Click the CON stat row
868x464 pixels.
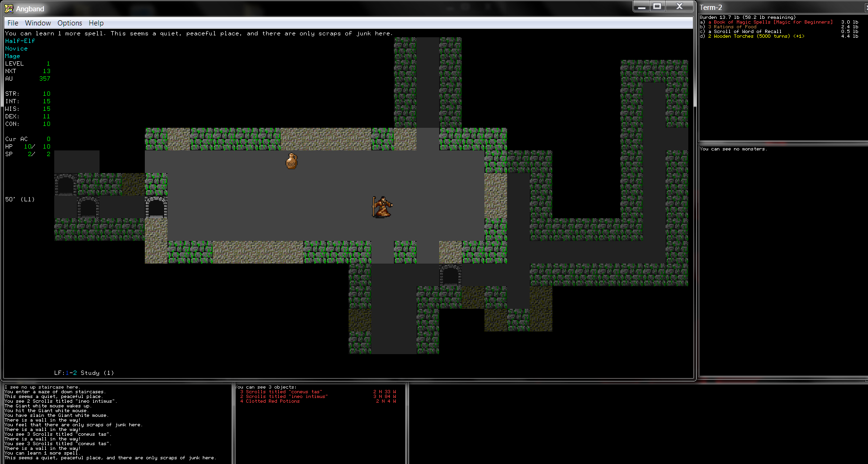(27, 124)
